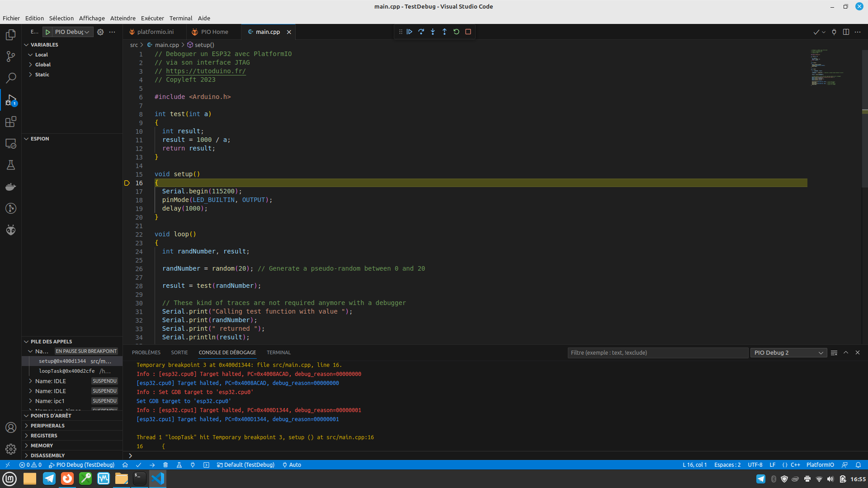
Task: Start debugging with the green play button
Action: pyautogui.click(x=47, y=32)
